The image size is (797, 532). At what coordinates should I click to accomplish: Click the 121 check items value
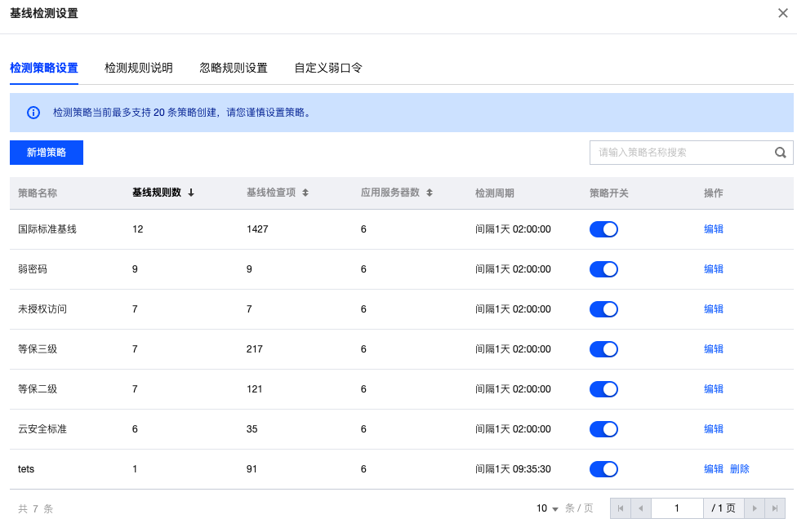(x=254, y=389)
